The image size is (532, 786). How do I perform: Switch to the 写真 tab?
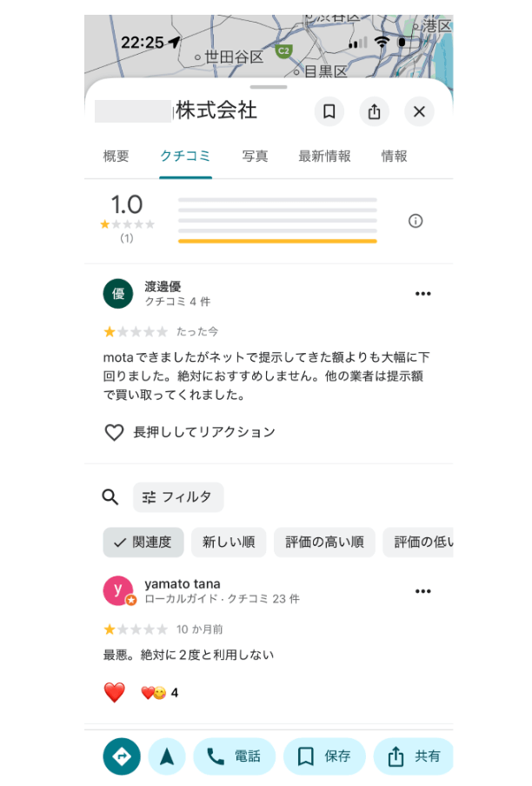(255, 157)
